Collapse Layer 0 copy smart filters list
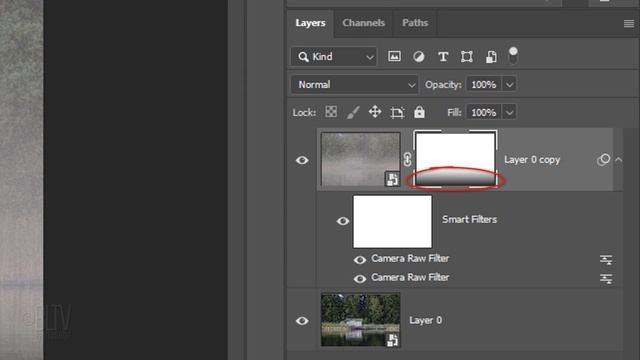This screenshot has height=360, width=640. [x=618, y=160]
